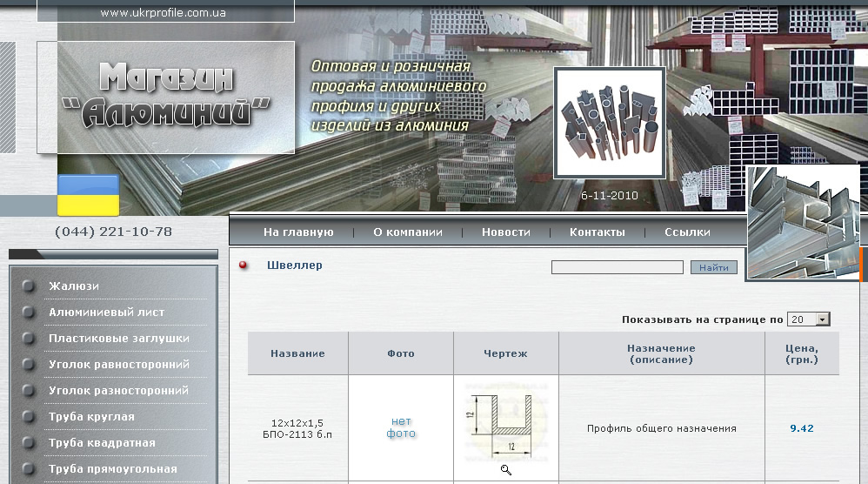The image size is (868, 484).
Task: Open the aluminium profiles photo in the header
Action: click(x=610, y=123)
